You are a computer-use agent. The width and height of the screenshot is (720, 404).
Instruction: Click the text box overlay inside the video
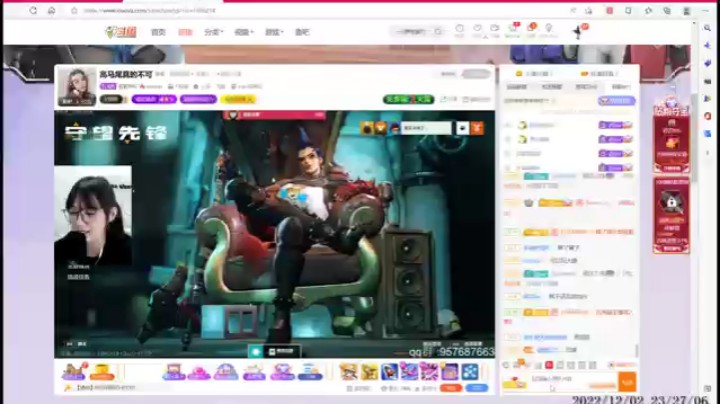point(426,128)
